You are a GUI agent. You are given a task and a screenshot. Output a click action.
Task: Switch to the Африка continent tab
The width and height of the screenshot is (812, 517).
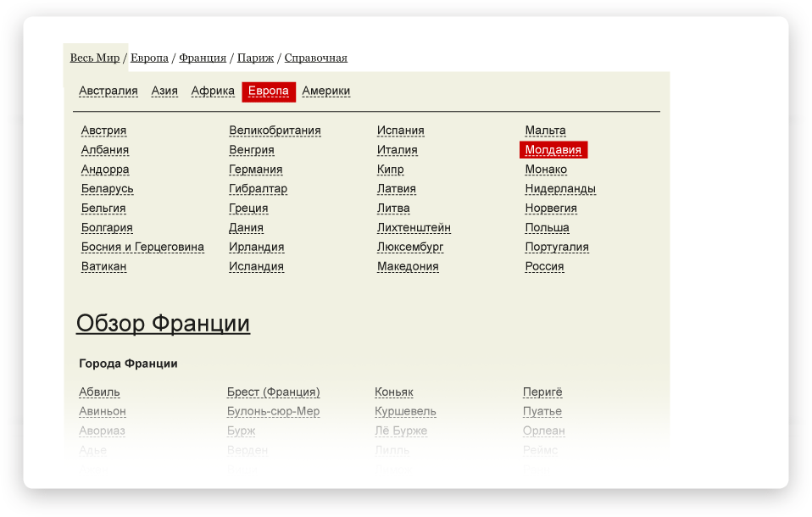[x=213, y=91]
